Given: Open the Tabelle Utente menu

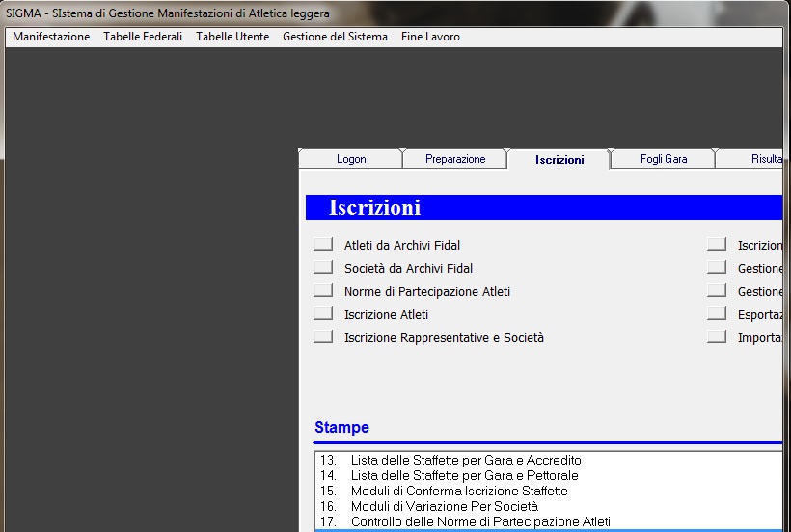Looking at the screenshot, I should click(x=232, y=37).
